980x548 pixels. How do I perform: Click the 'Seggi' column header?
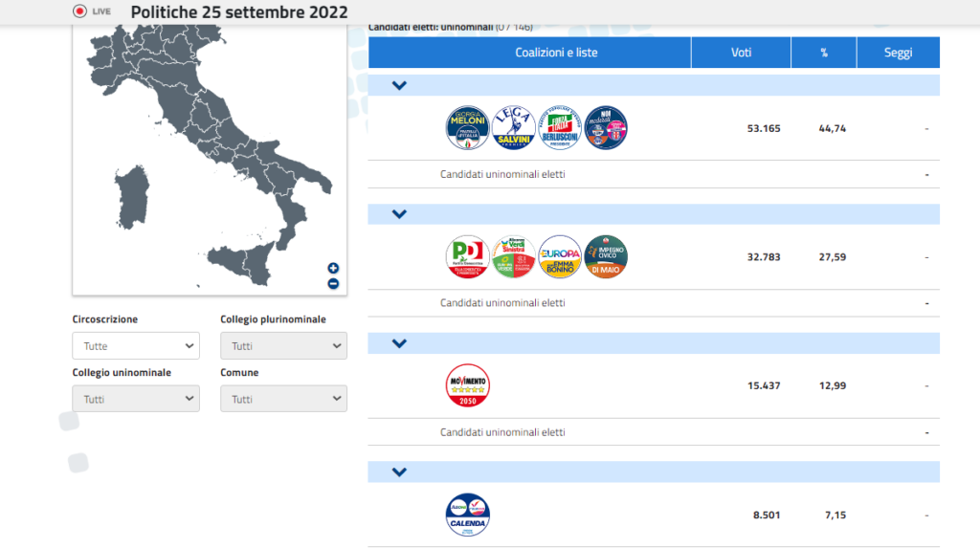tap(898, 53)
